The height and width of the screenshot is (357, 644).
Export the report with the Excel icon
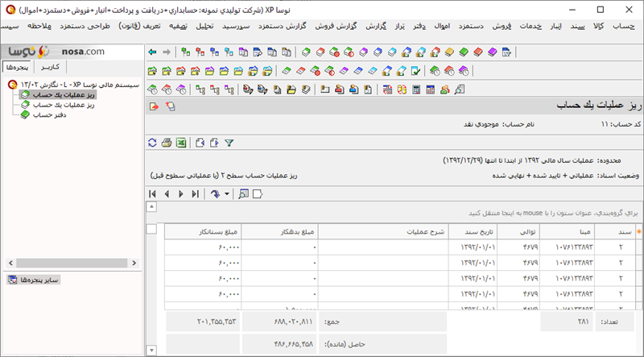click(181, 143)
